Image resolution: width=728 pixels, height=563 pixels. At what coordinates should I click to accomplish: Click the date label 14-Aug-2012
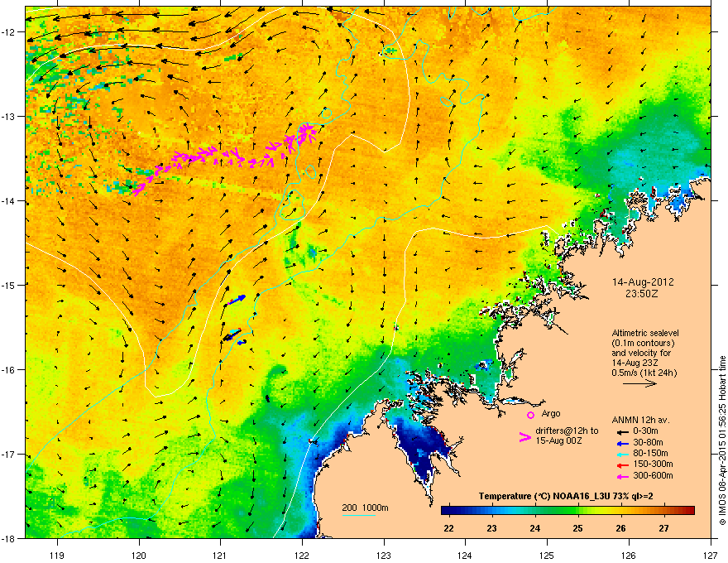643,282
